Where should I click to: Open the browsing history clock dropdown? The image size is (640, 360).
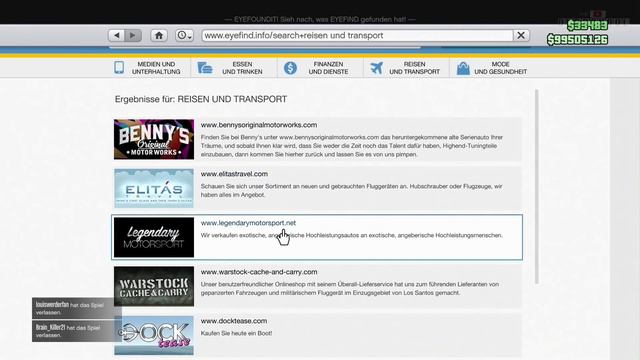[184, 36]
